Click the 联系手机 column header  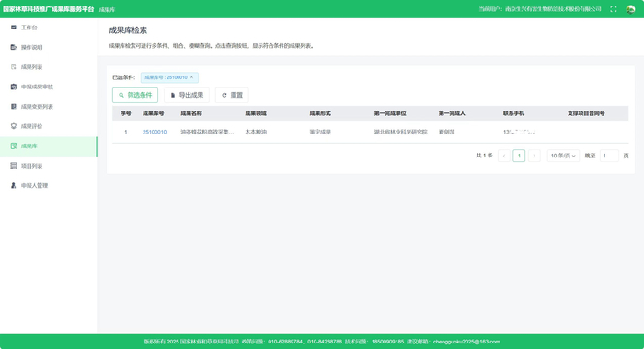coord(513,113)
